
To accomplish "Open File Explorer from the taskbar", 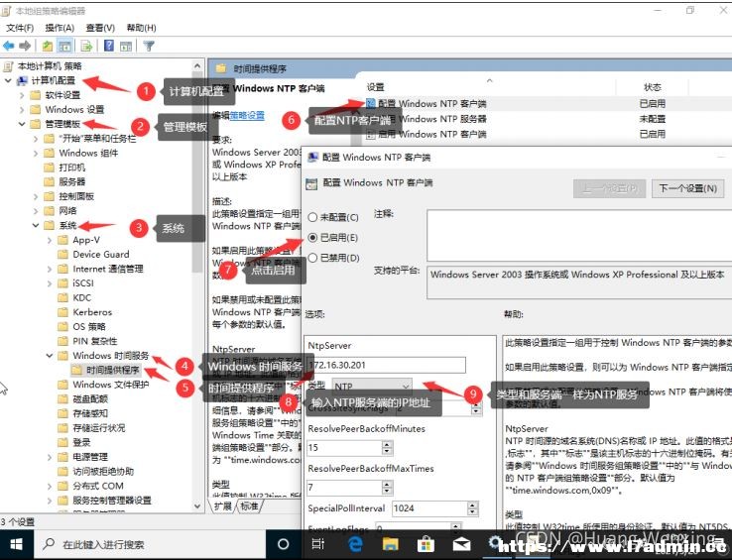I will click(390, 544).
